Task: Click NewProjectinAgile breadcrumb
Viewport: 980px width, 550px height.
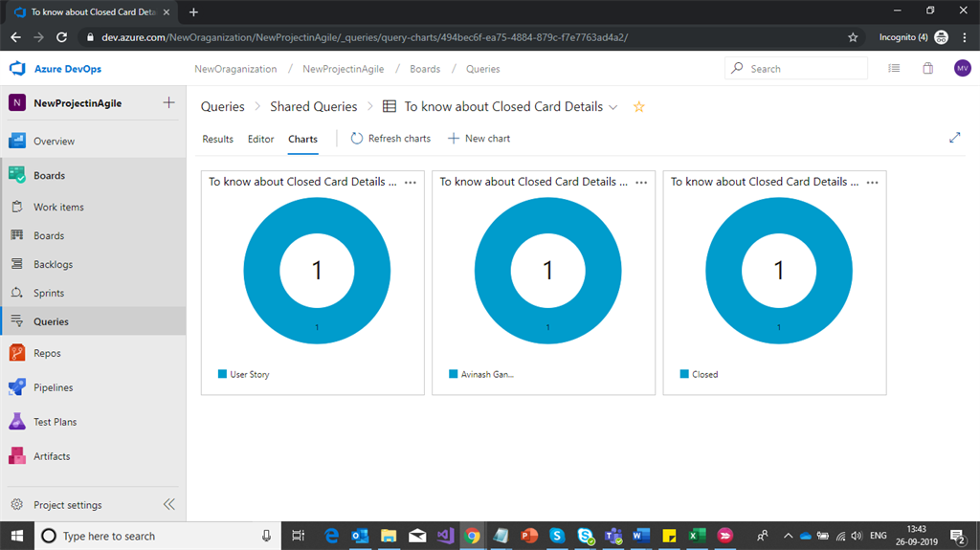Action: [344, 69]
